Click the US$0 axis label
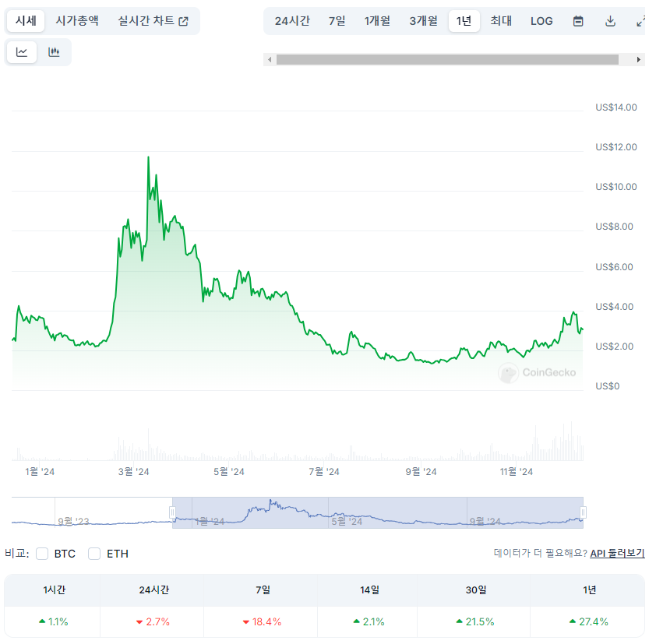 (x=608, y=386)
